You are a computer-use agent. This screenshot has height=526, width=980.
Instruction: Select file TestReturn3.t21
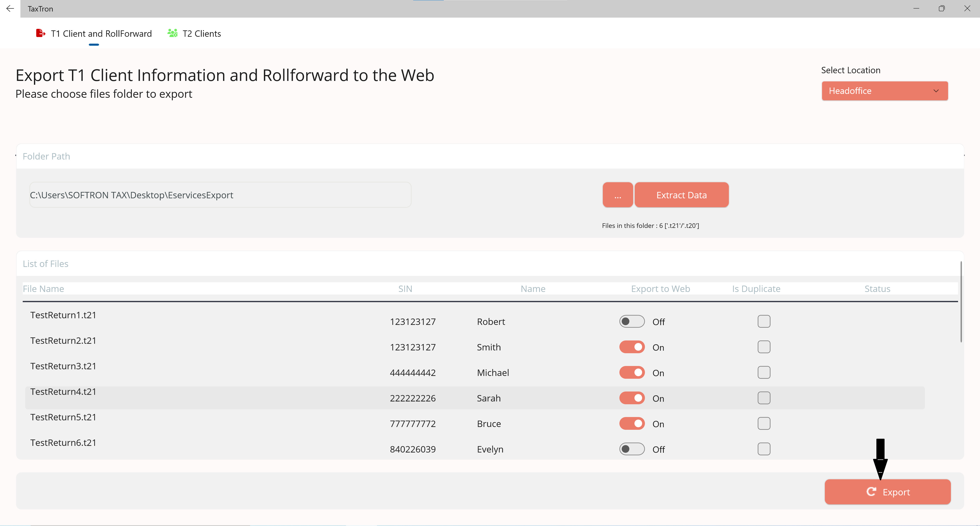click(63, 366)
